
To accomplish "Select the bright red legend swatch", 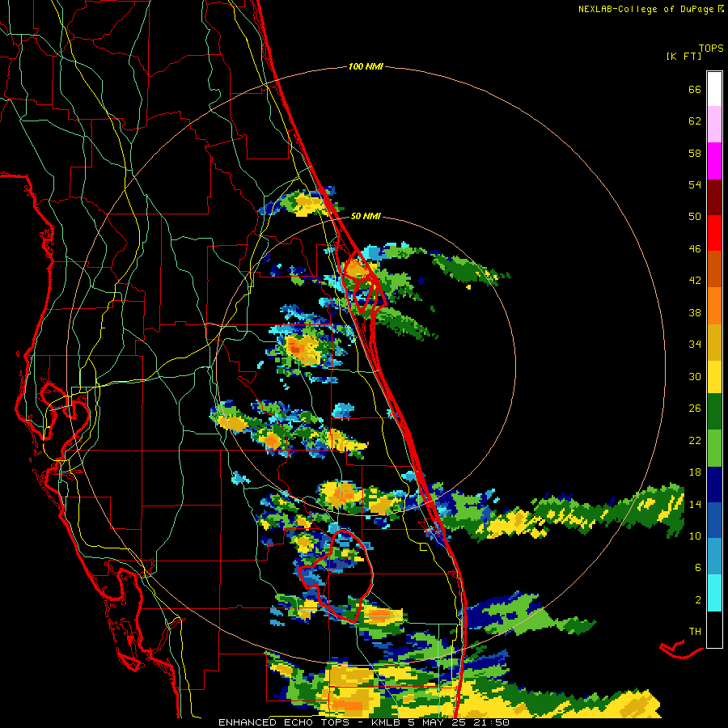I will 714,233.
